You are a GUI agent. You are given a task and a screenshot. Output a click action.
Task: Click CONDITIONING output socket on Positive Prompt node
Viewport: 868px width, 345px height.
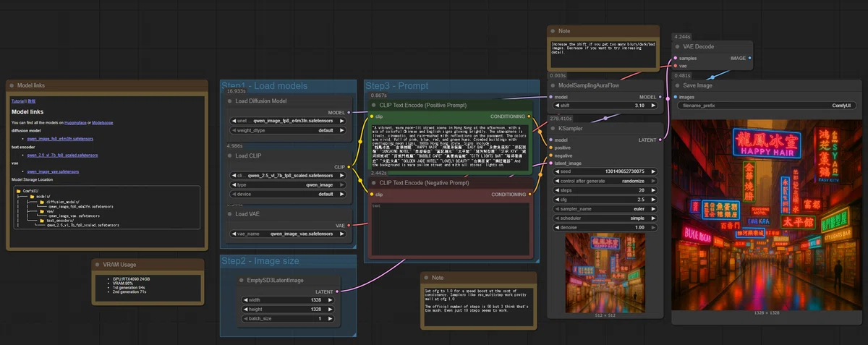529,116
